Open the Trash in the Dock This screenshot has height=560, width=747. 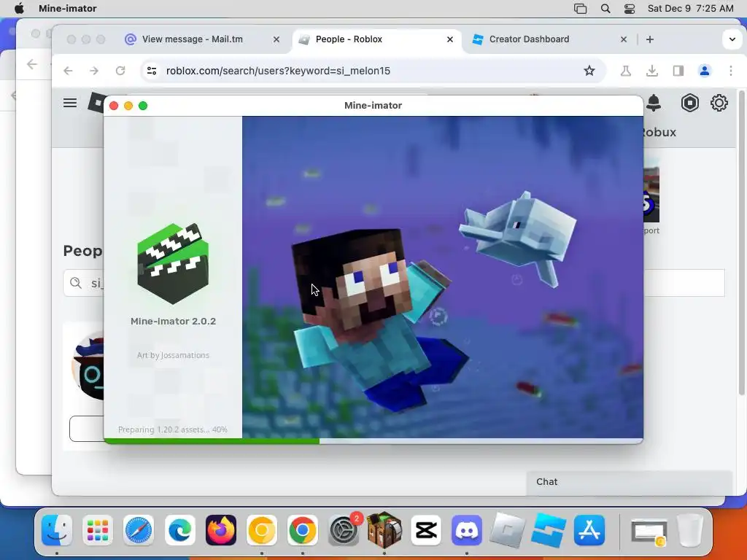(690, 530)
